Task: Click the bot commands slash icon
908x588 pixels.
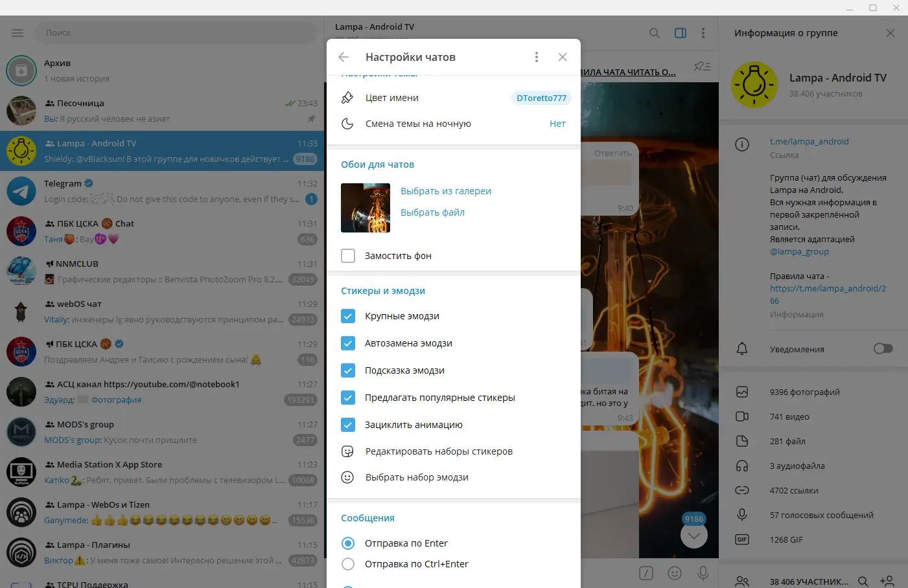Action: pyautogui.click(x=646, y=573)
